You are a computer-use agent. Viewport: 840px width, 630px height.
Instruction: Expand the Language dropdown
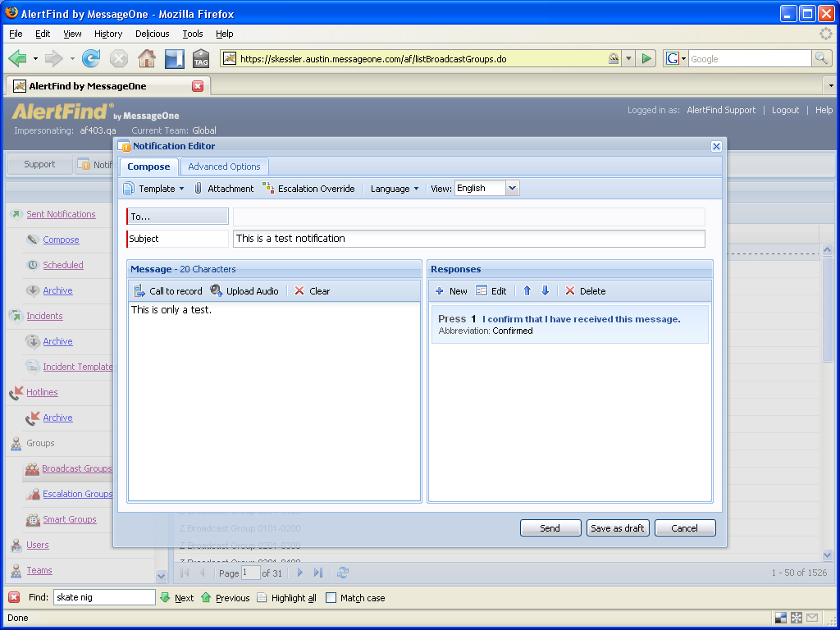(395, 189)
